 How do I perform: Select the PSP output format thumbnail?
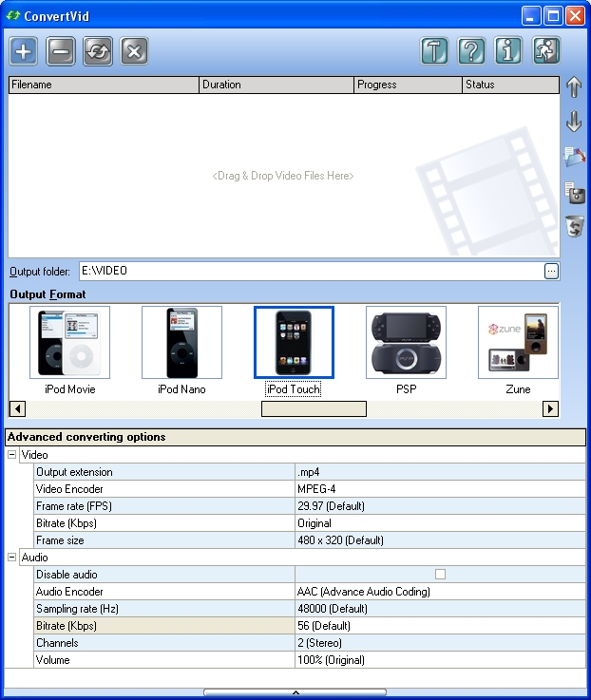pos(406,343)
